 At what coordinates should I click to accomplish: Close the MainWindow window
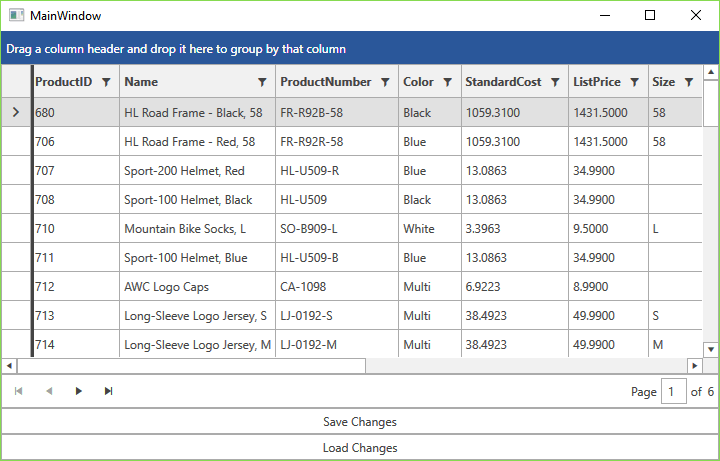pos(696,15)
